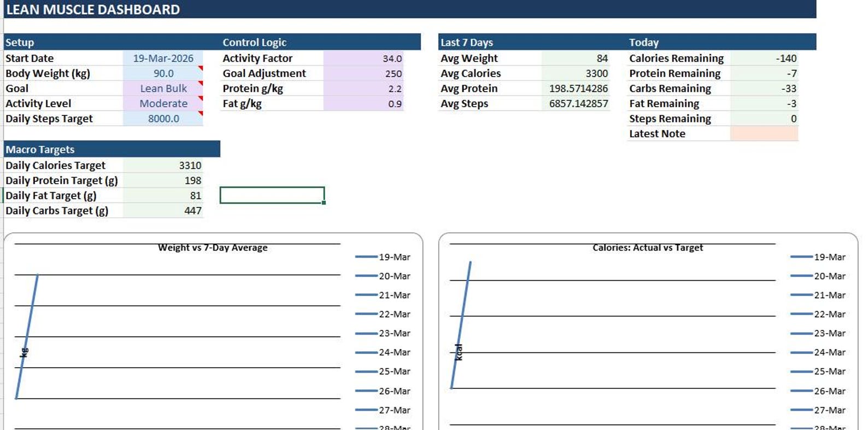This screenshot has width=868, height=430.
Task: Select the Carbs Remaining value -33
Action: 764,88
